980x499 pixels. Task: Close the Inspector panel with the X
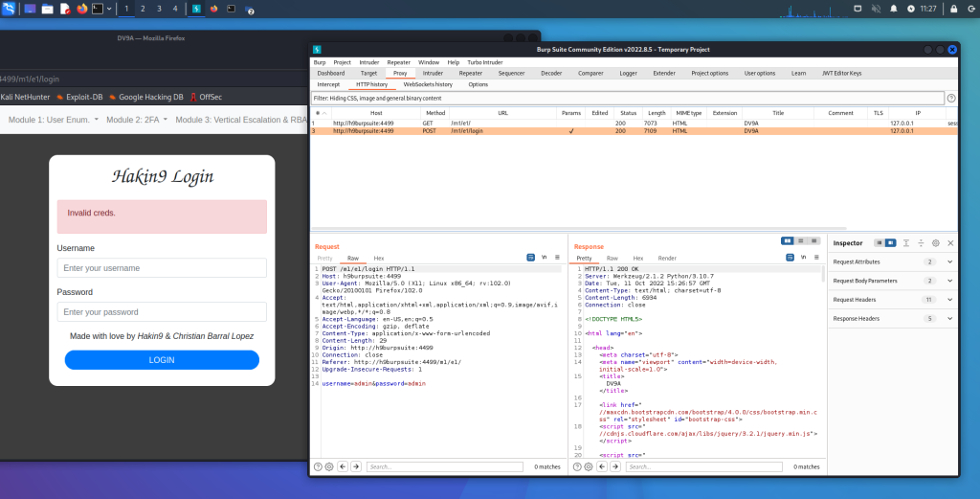[x=950, y=242]
